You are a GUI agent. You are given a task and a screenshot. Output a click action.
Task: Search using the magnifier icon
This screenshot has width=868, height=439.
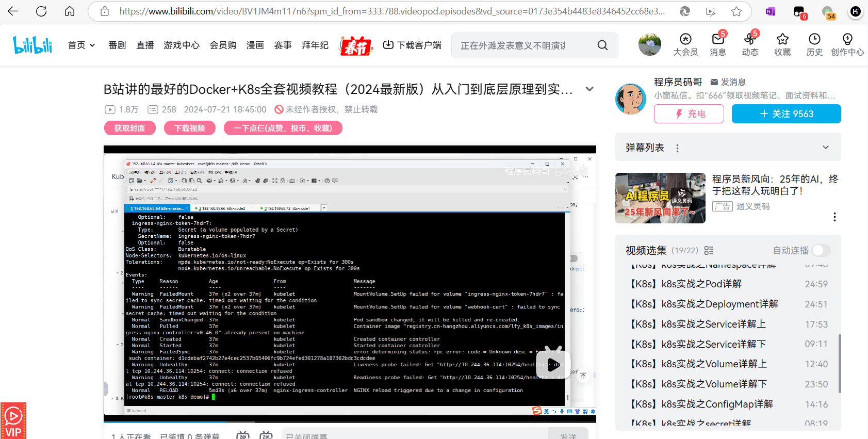[602, 45]
